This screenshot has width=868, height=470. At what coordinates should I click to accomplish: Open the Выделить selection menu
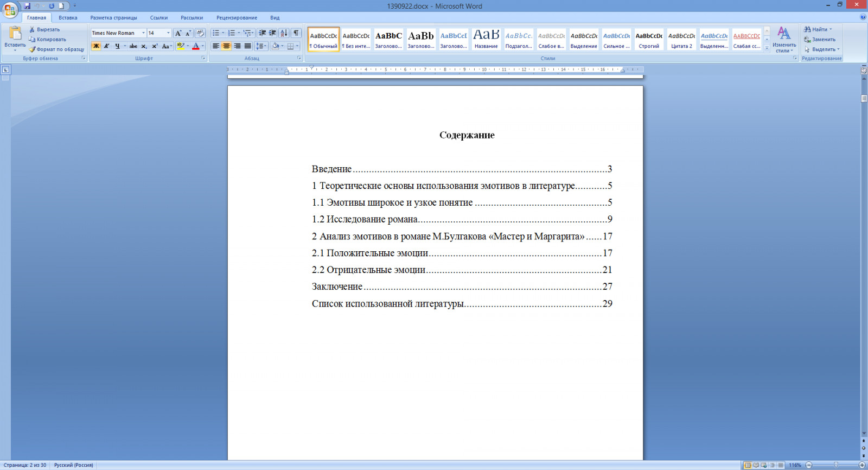pyautogui.click(x=822, y=49)
